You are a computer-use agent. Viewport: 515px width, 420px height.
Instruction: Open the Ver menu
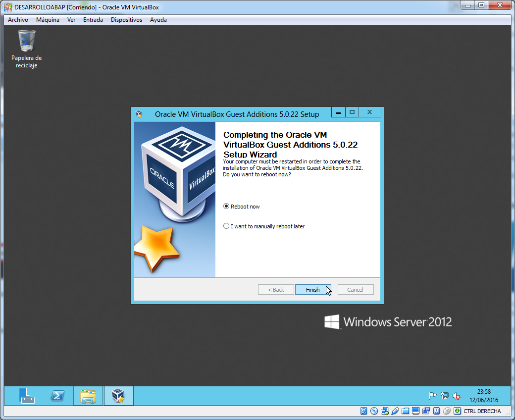click(71, 20)
